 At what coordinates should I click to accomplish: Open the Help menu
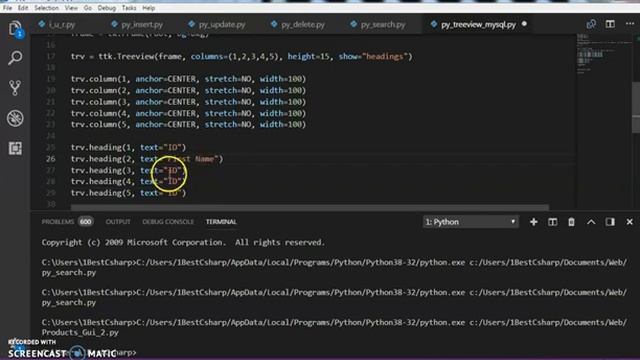click(x=149, y=8)
